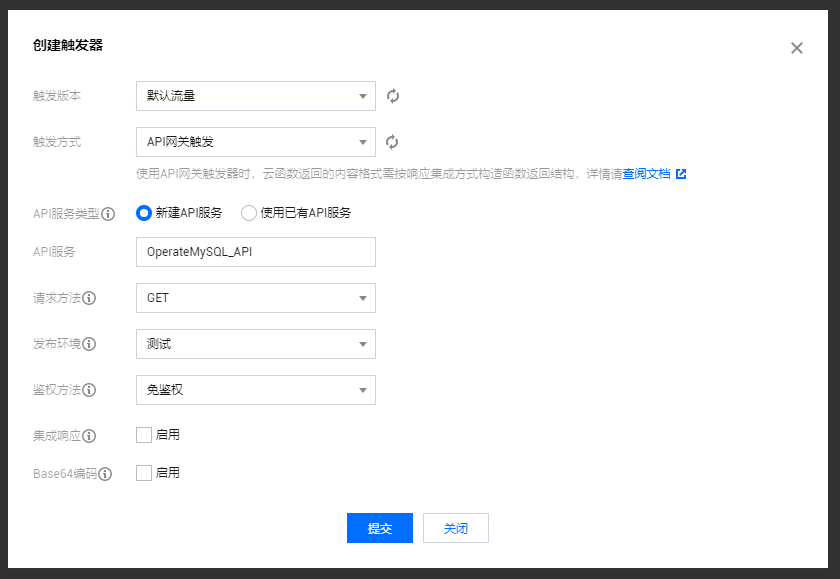This screenshot has width=840, height=579.
Task: Open the GET request method dropdown
Action: coord(255,297)
